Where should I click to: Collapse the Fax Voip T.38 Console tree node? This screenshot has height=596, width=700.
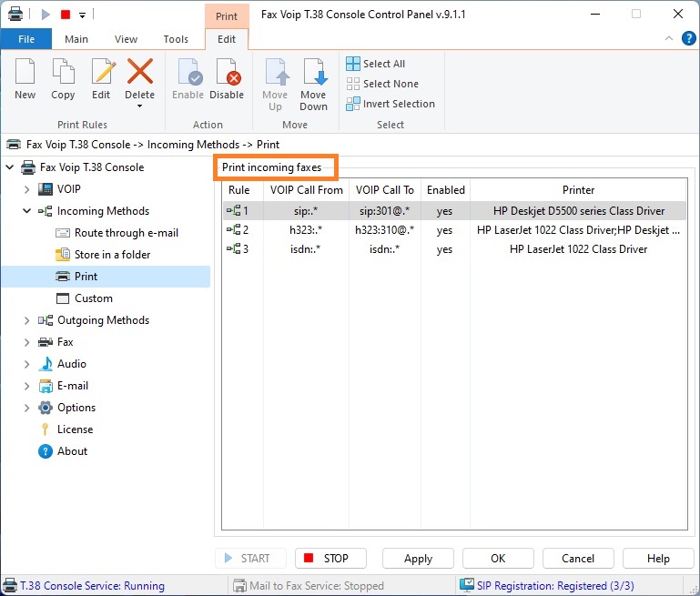coord(10,167)
